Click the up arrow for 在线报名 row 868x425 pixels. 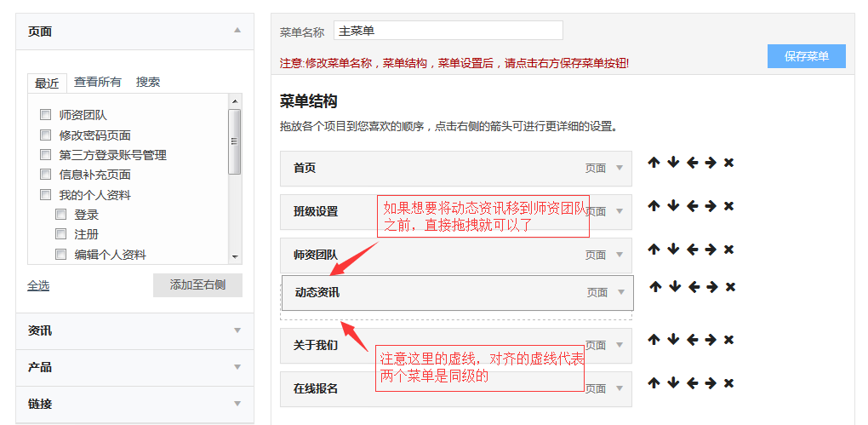point(654,383)
